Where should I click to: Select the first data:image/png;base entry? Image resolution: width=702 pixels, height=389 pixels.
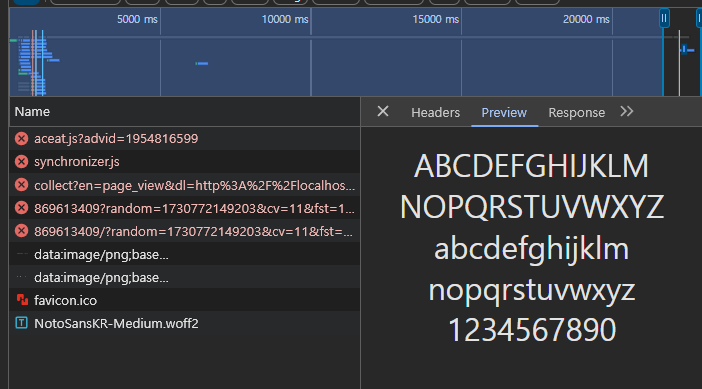coord(184,254)
